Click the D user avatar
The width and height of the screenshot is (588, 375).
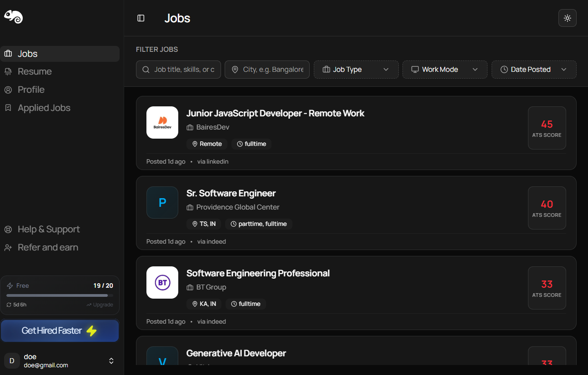click(x=12, y=360)
